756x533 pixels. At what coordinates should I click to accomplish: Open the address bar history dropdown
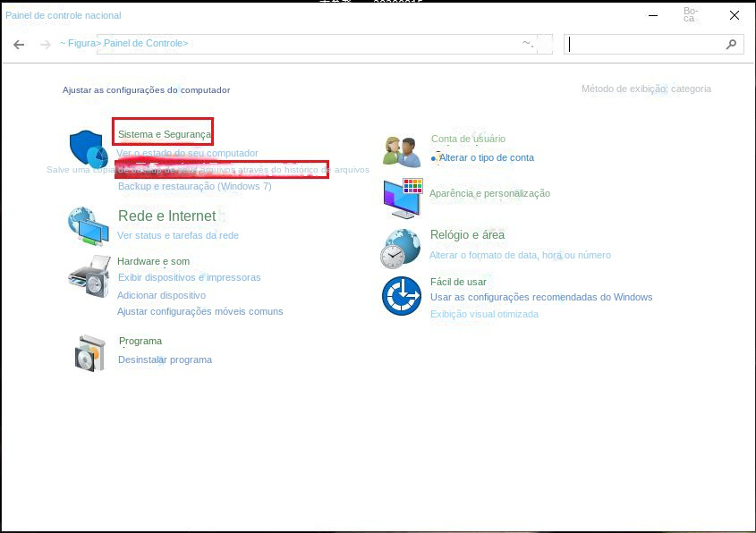point(528,43)
